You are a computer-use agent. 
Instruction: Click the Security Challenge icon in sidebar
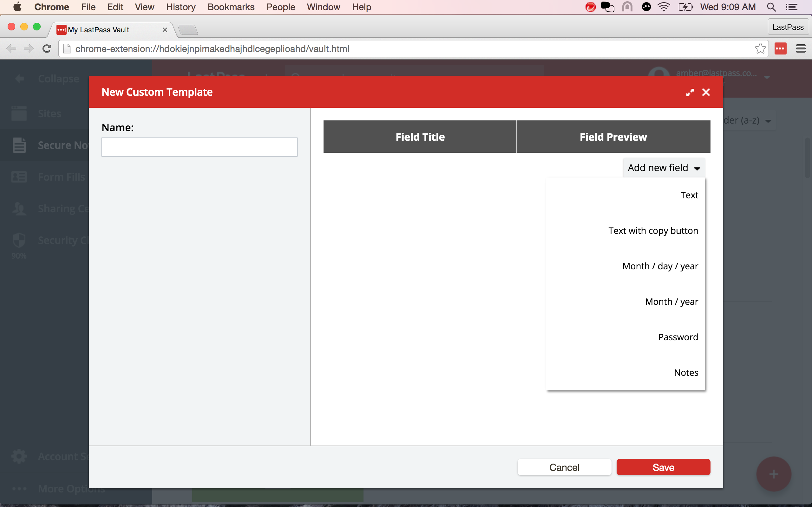[x=19, y=240]
